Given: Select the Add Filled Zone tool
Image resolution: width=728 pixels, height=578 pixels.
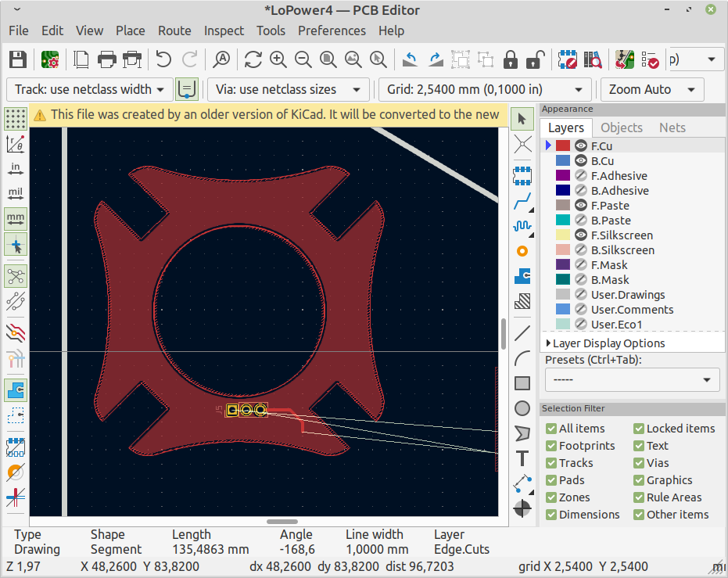Looking at the screenshot, I should (x=522, y=275).
